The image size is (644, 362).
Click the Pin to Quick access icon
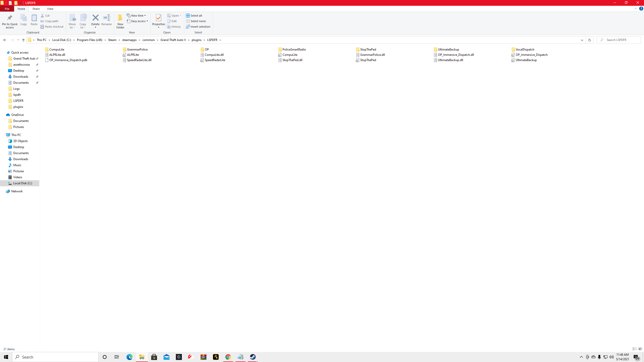pyautogui.click(x=10, y=18)
